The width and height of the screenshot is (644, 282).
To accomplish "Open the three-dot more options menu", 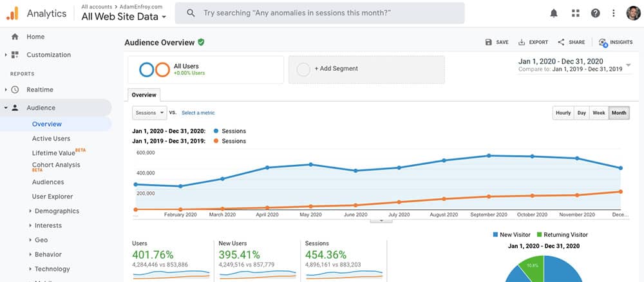I will point(614,13).
